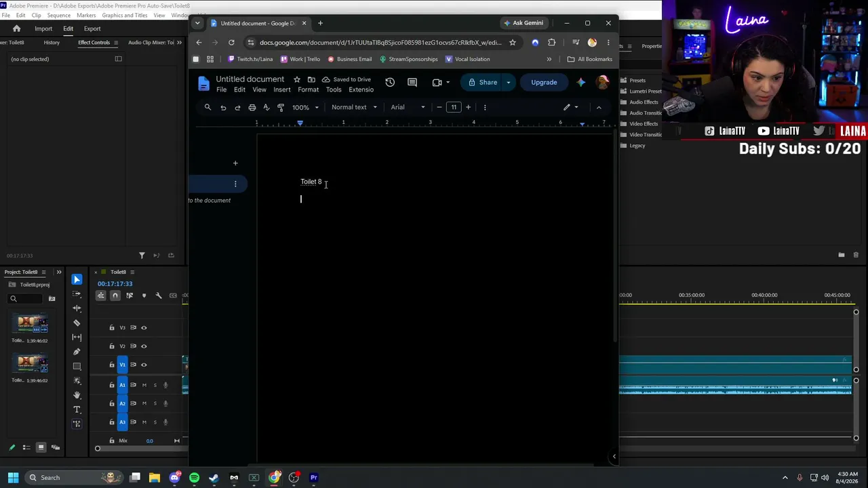Select the Slip tool in Premiere

point(77,337)
